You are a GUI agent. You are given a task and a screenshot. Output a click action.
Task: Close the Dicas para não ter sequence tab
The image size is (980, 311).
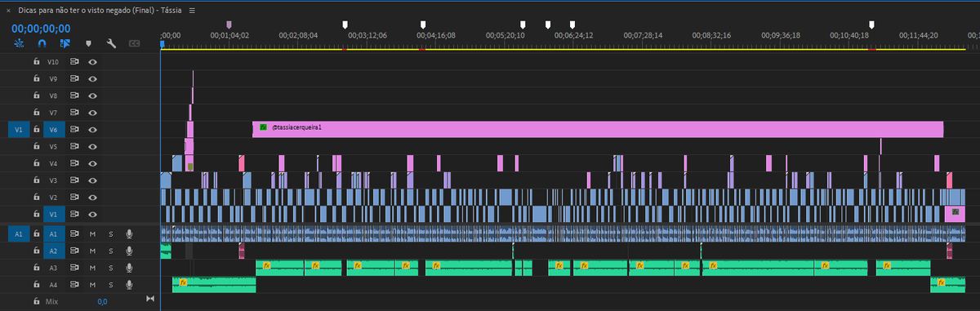(8, 11)
